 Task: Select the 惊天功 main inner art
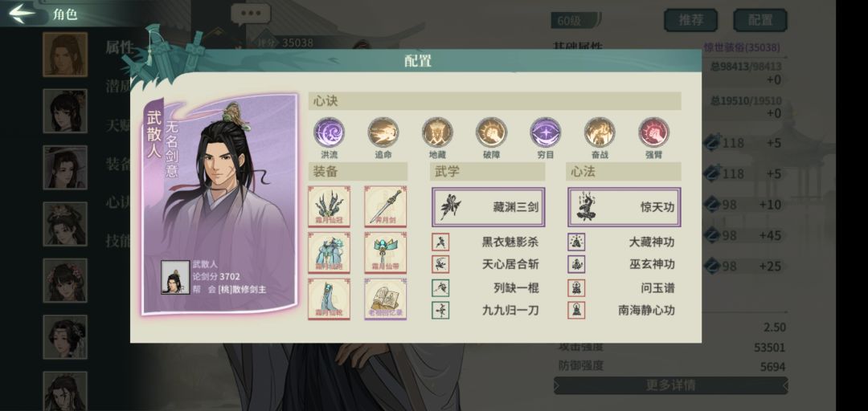click(x=624, y=207)
